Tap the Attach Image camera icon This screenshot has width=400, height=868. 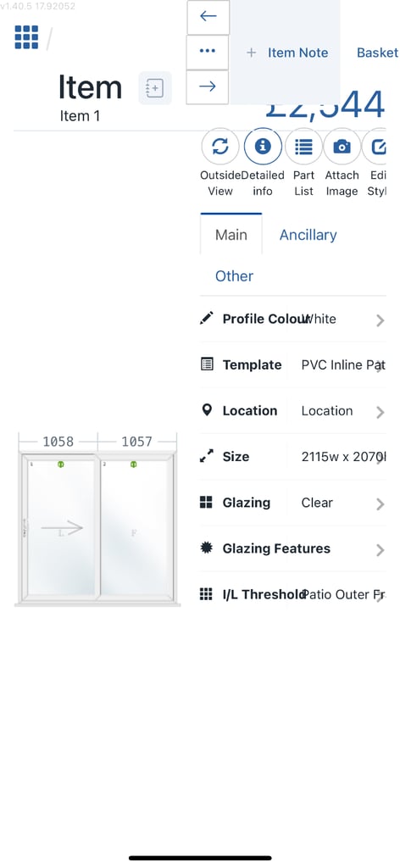(x=342, y=147)
